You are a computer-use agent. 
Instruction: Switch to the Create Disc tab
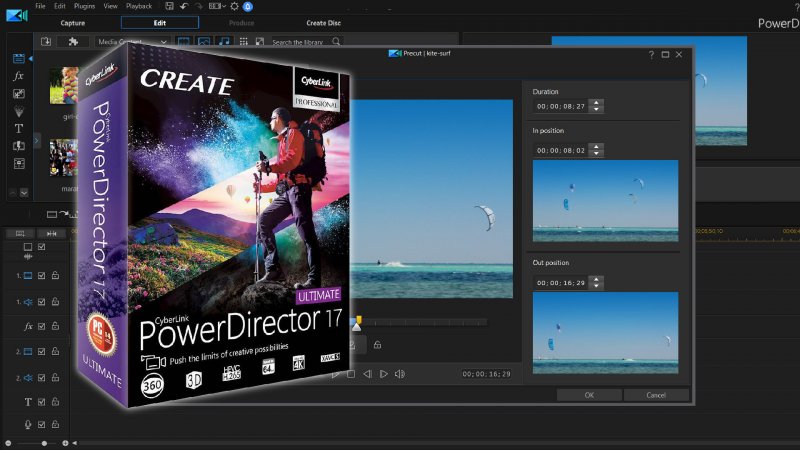click(x=326, y=22)
